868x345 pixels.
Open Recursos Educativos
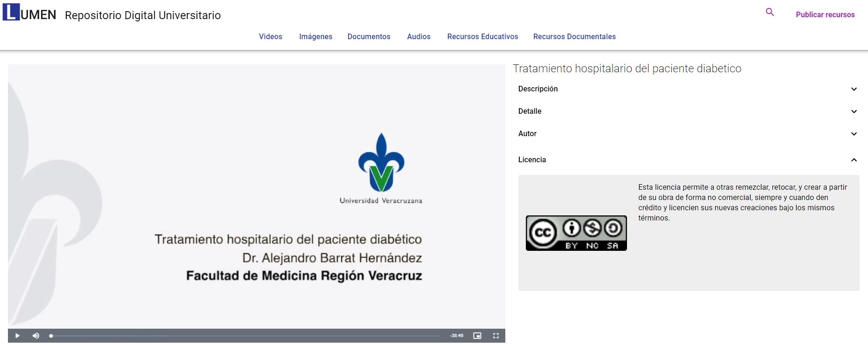coord(482,36)
